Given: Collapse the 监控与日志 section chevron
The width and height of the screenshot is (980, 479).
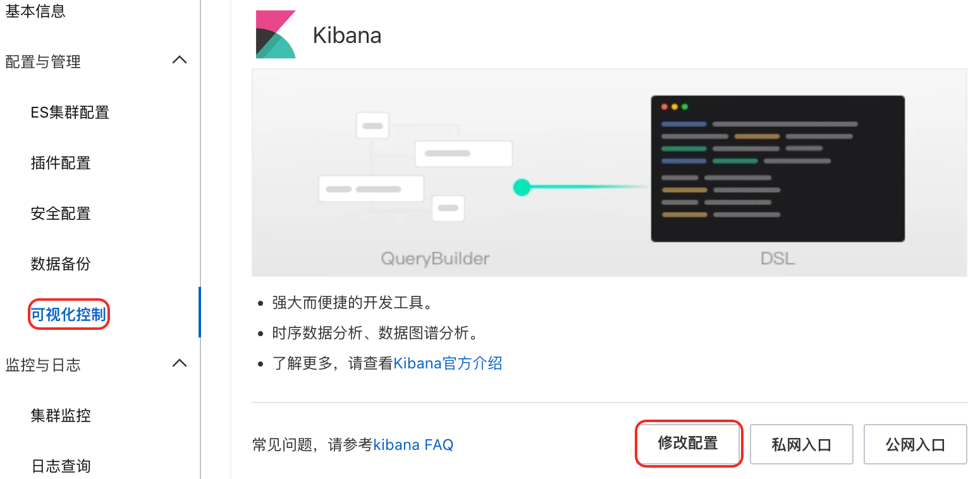Looking at the screenshot, I should (x=180, y=363).
